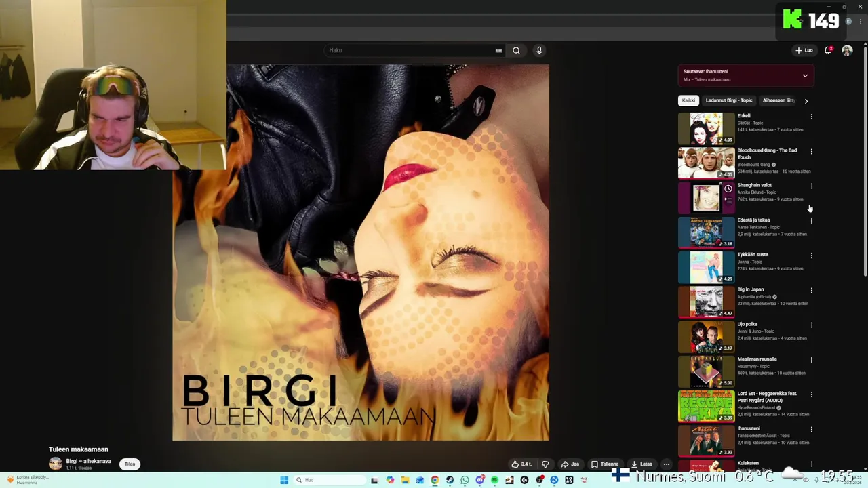Save video with Tallenna button

click(605, 464)
